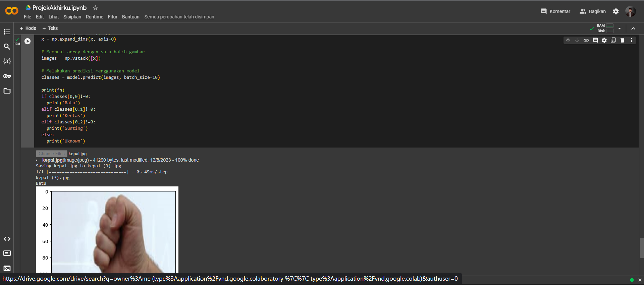
Task: Open the terminal icon at bottom left
Action: 7,268
